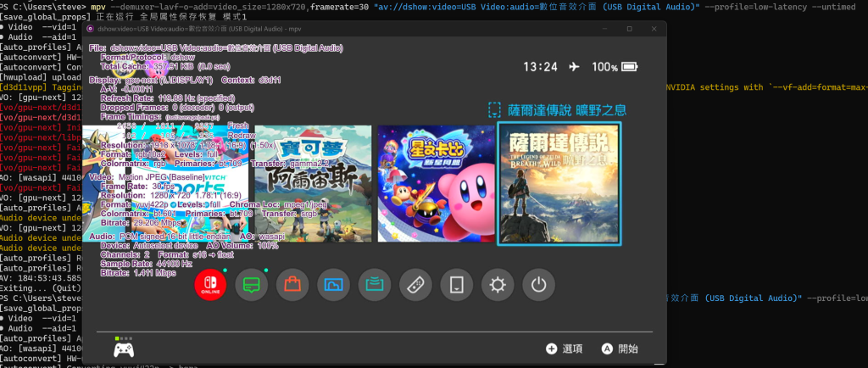
Task: Click the 'Total Cache' stats line
Action: pos(164,66)
